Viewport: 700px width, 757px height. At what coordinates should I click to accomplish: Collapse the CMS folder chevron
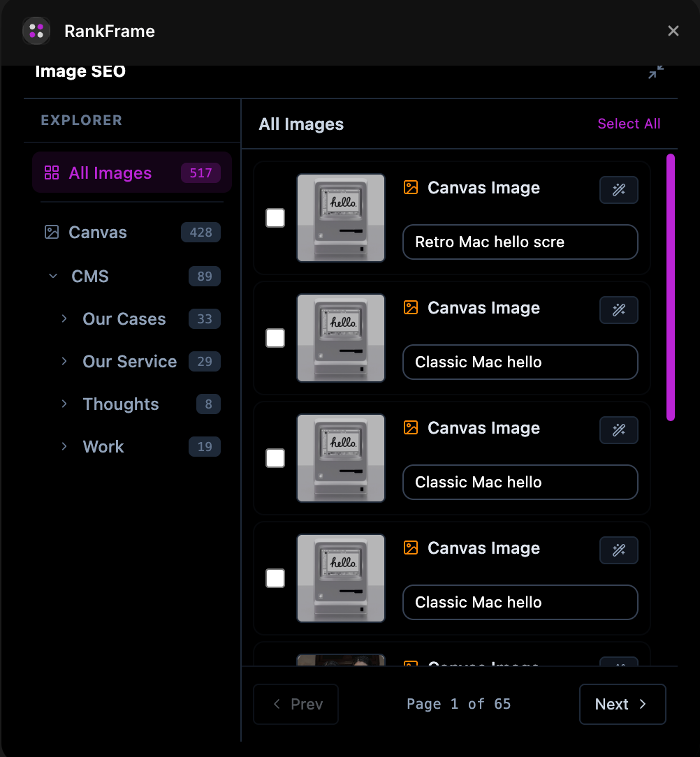[x=53, y=277]
